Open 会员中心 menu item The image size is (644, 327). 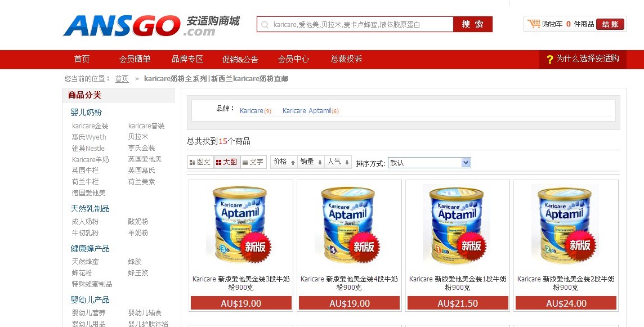coord(293,59)
